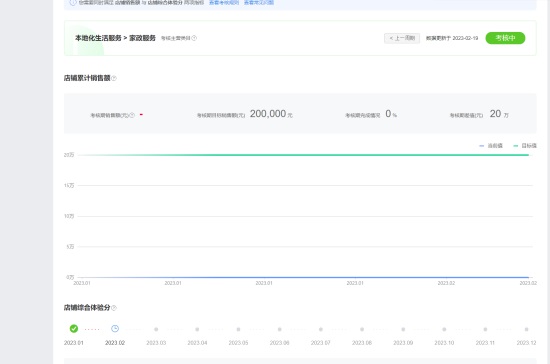Open the first blue link in notice banner
Screen dimensions: 550x364
224,2
